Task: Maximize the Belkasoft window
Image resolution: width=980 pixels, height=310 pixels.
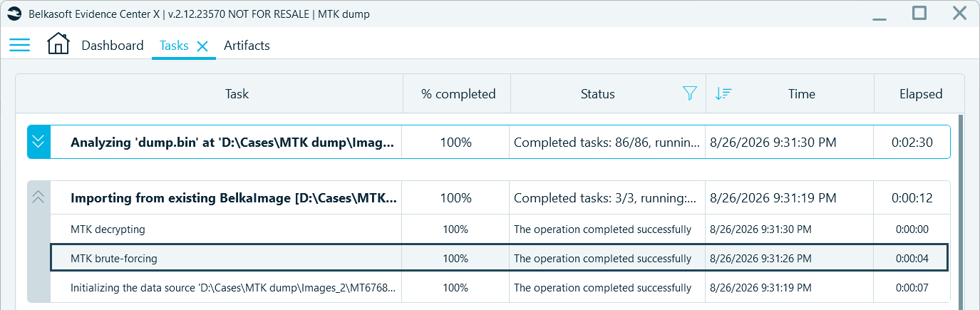Action: pyautogui.click(x=919, y=13)
